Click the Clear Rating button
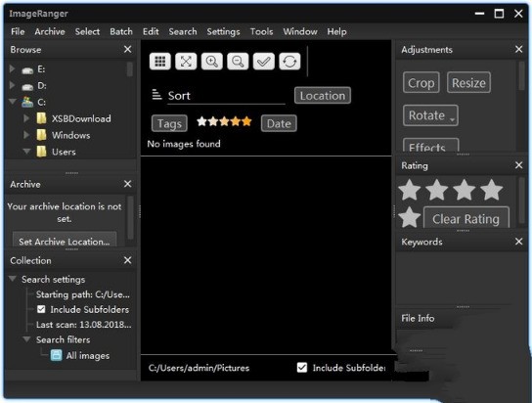The image size is (532, 403). coord(466,217)
